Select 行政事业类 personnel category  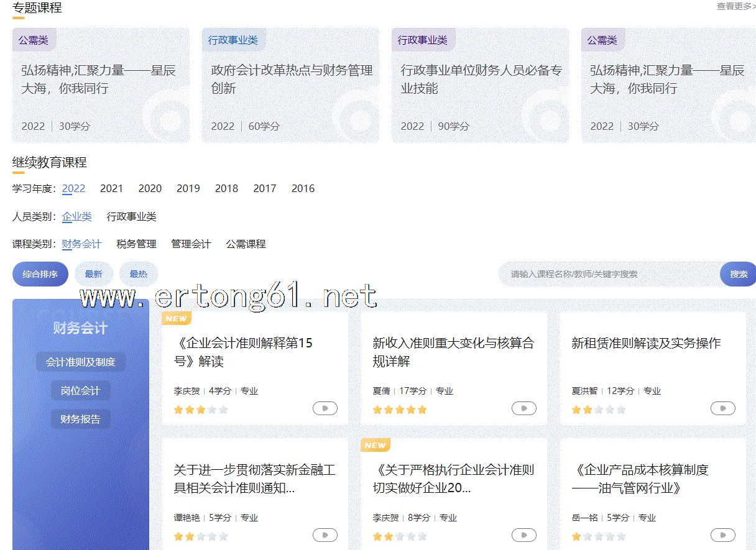coord(131,217)
